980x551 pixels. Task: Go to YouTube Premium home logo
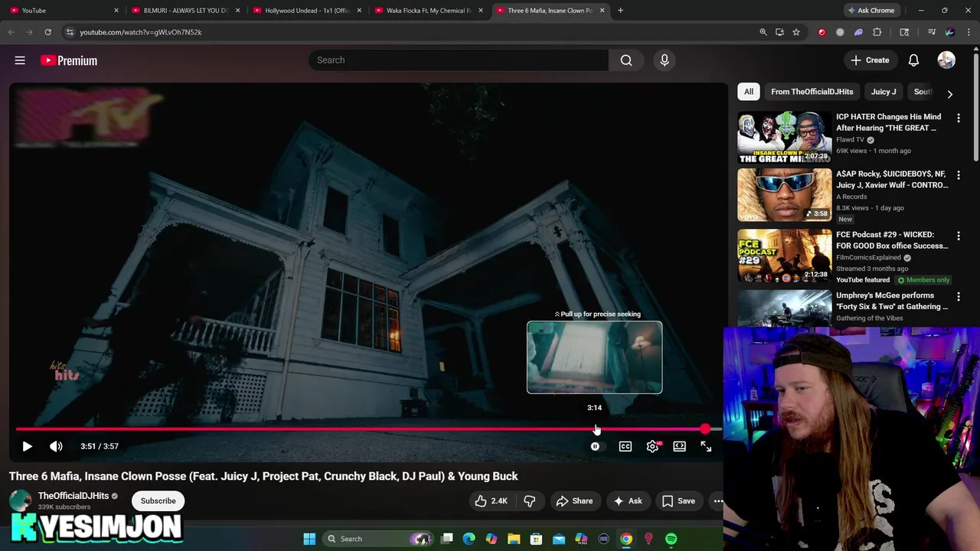pos(69,60)
